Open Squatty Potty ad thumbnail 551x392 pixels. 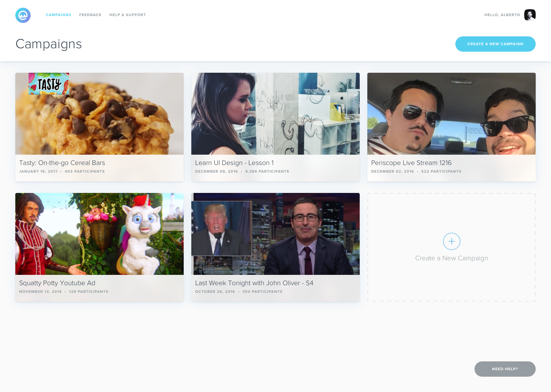(99, 234)
